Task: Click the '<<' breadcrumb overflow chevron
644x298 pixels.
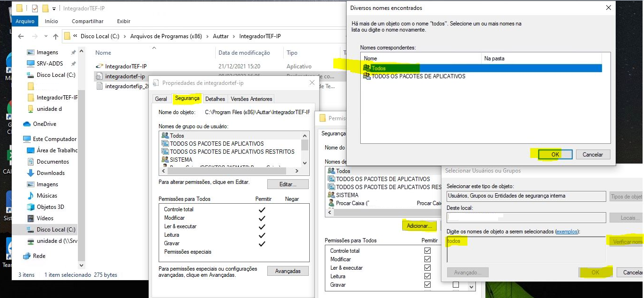Action: coord(75,36)
